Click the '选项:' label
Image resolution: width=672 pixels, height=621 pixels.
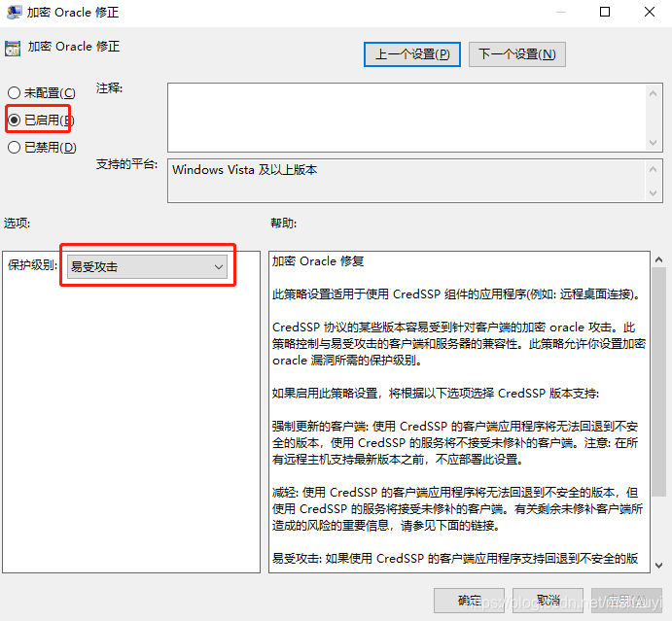[x=18, y=224]
